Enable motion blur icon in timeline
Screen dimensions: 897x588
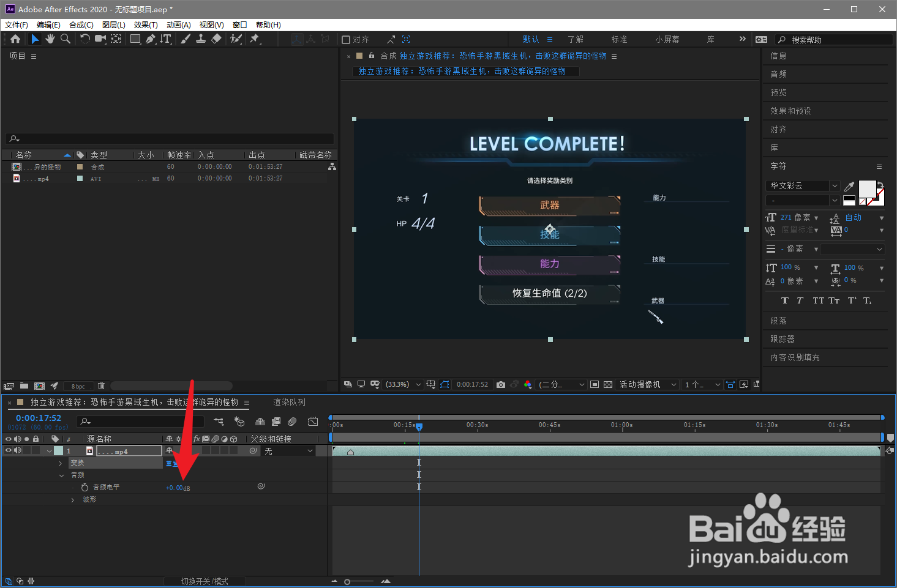click(292, 422)
